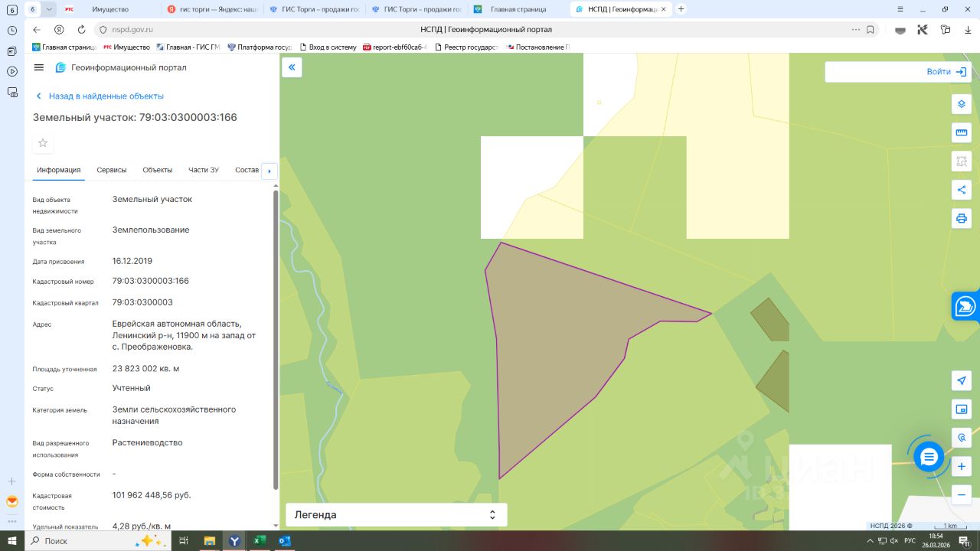Click the info panel vertical scrollbar
Screen dimensions: 980x551
coord(276,340)
